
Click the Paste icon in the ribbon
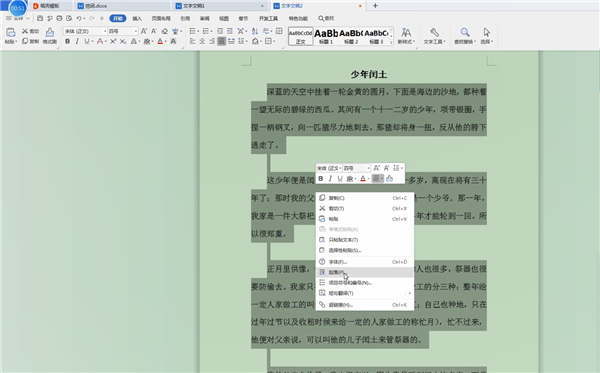[10, 33]
